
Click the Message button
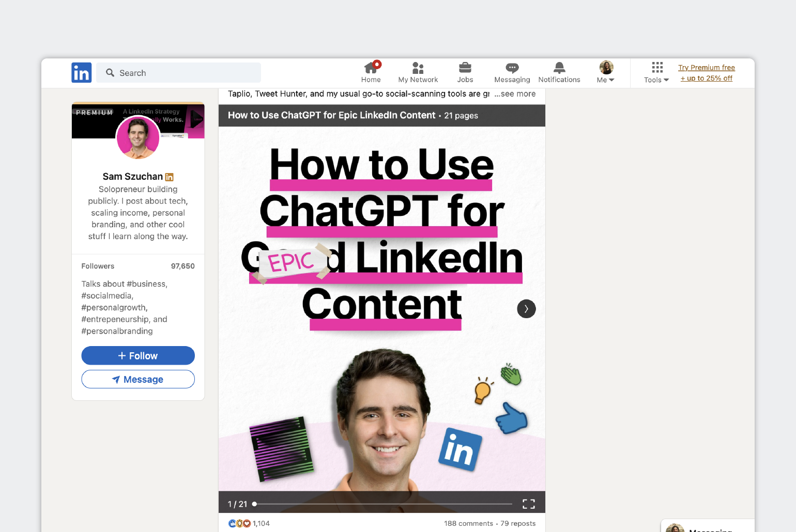click(138, 380)
